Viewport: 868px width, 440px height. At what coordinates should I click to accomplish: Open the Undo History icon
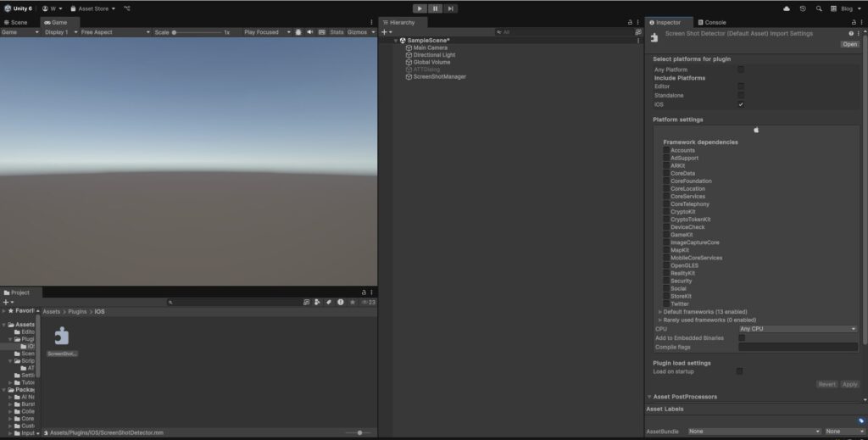point(803,8)
